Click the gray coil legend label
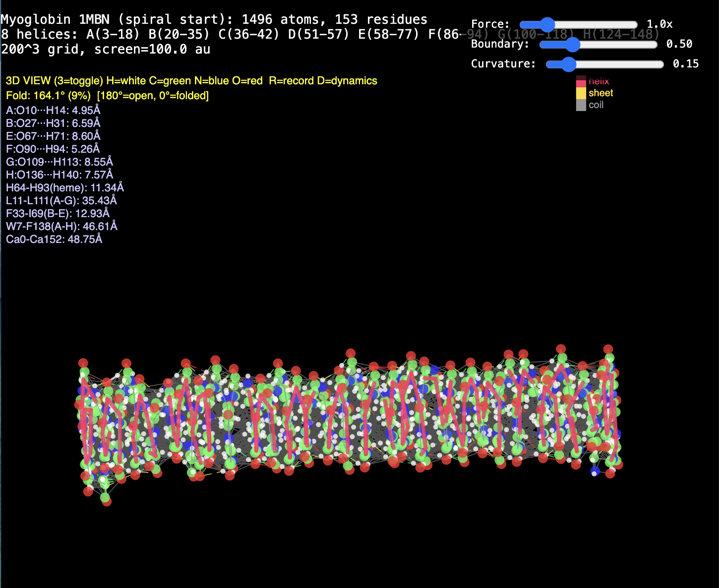This screenshot has height=588, width=719. coord(596,105)
